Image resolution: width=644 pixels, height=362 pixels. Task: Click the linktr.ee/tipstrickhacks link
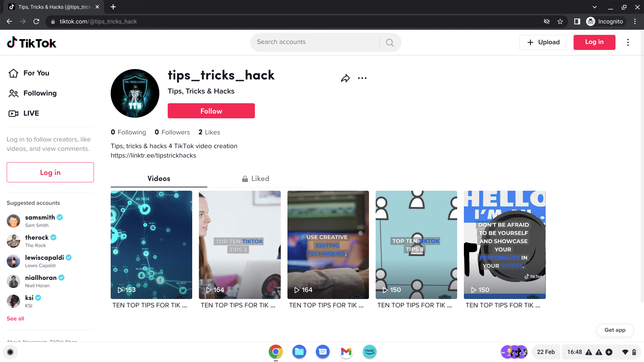pyautogui.click(x=154, y=155)
